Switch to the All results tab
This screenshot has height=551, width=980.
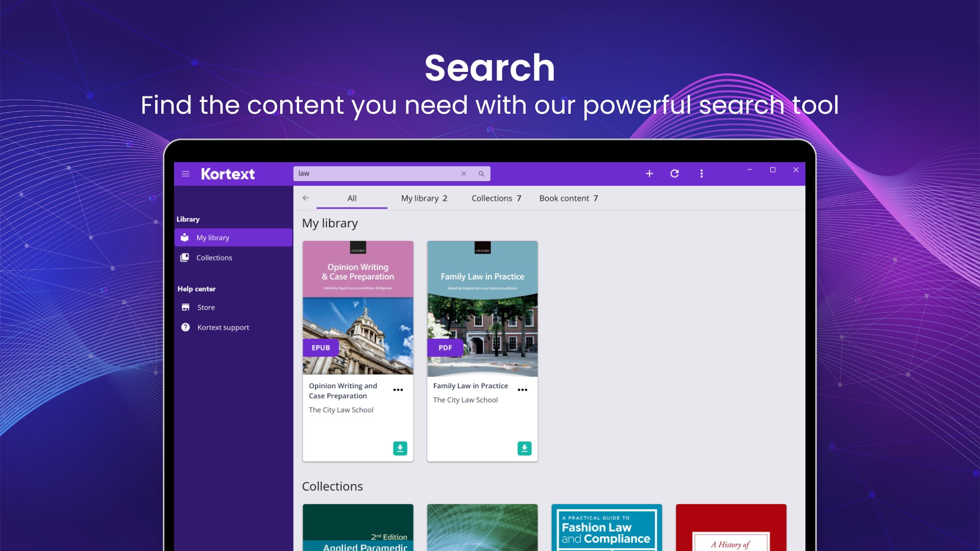tap(352, 198)
